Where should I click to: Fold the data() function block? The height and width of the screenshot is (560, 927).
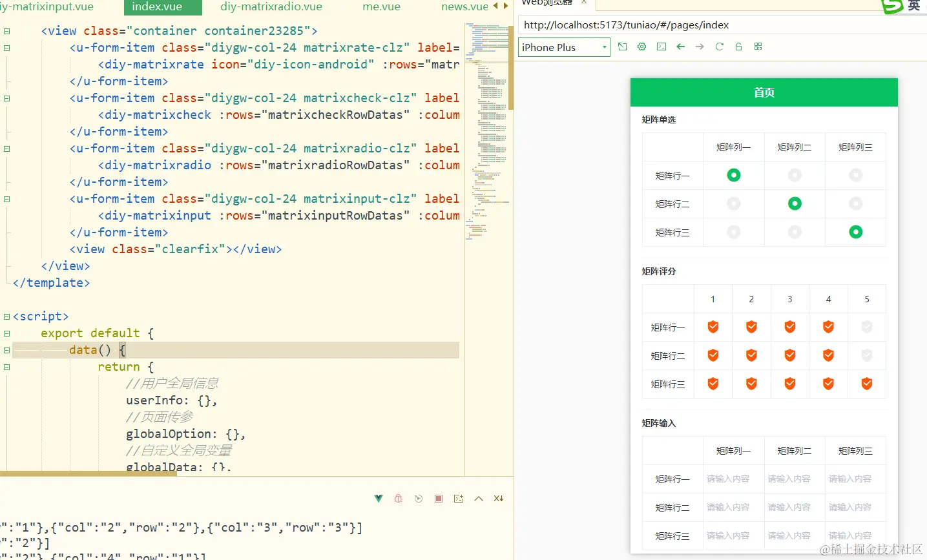(x=6, y=350)
